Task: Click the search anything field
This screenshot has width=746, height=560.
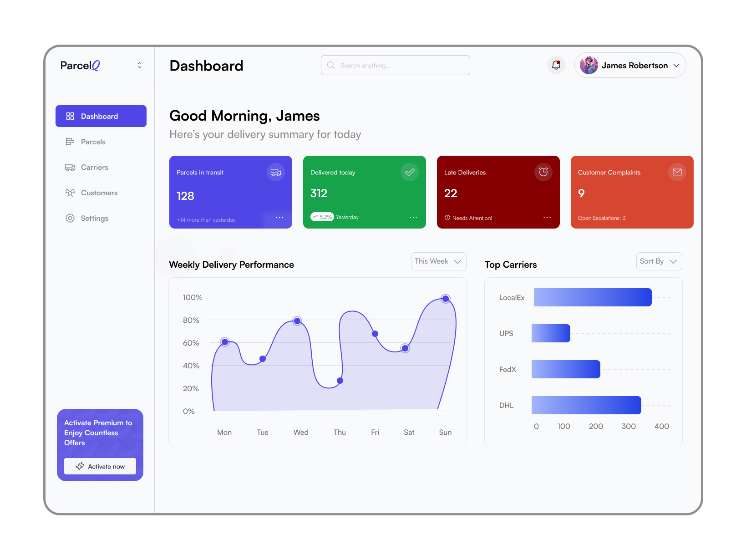Action: pos(395,65)
